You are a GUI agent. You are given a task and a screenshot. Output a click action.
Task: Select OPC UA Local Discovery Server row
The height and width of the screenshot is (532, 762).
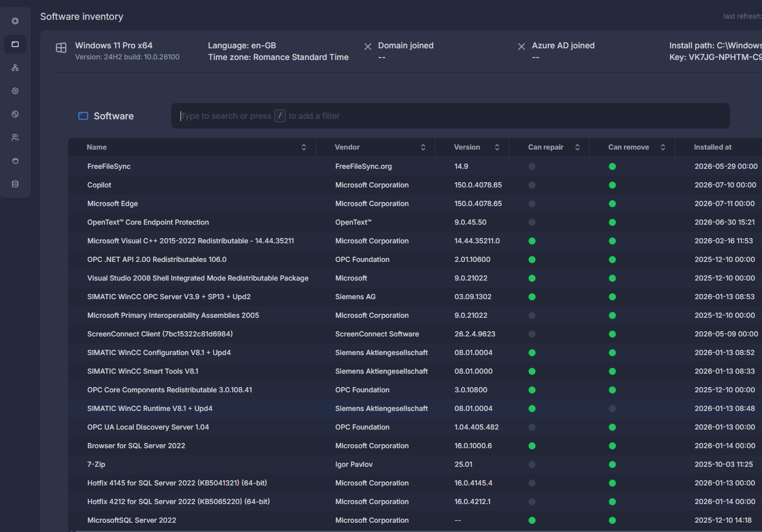415,427
